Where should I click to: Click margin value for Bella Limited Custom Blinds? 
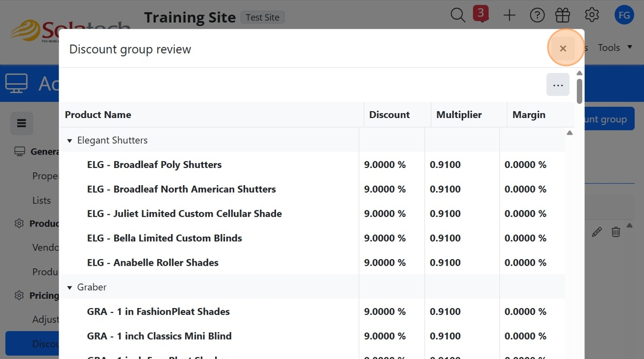(525, 238)
